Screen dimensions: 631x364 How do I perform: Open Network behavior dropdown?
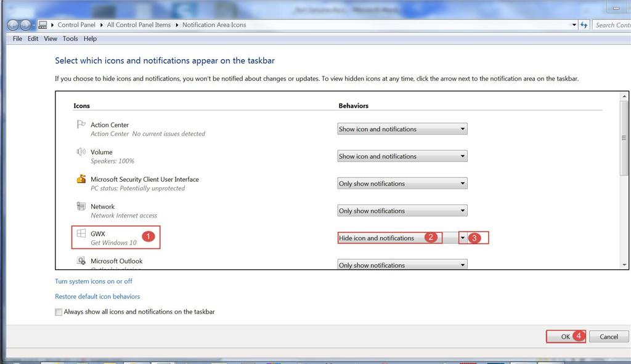[402, 211]
